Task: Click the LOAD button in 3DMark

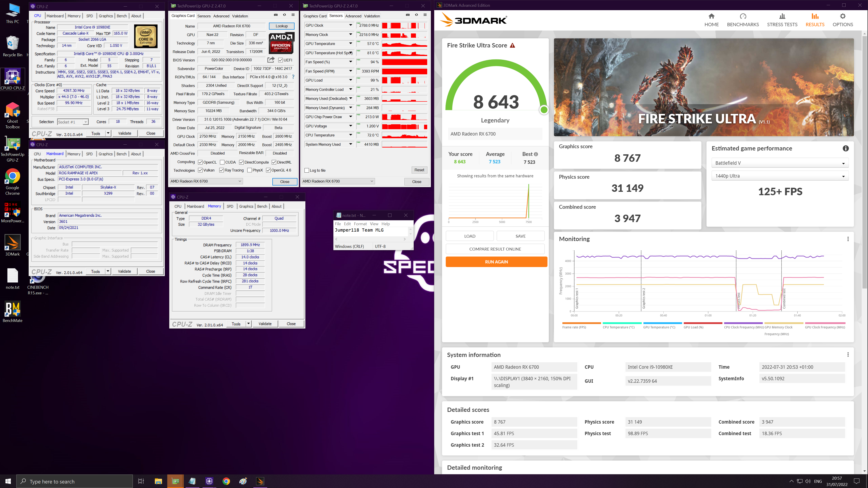Action: tap(470, 236)
